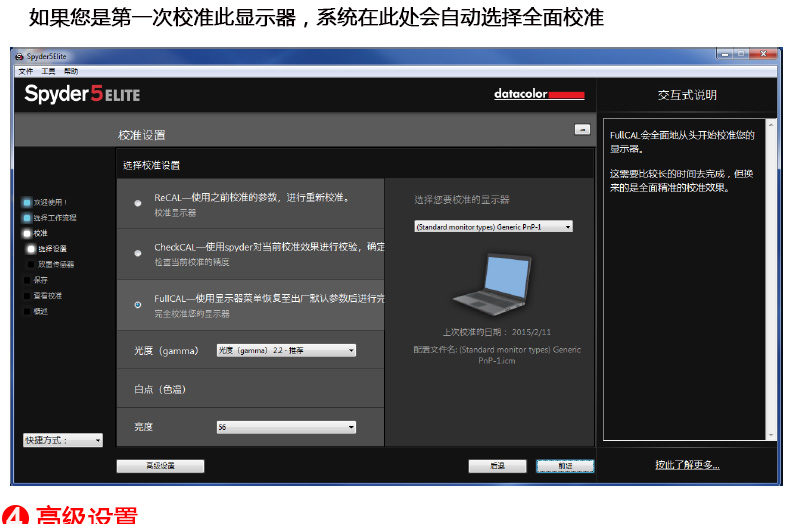
Task: Click the laptop display thumbnail
Action: [x=492, y=284]
